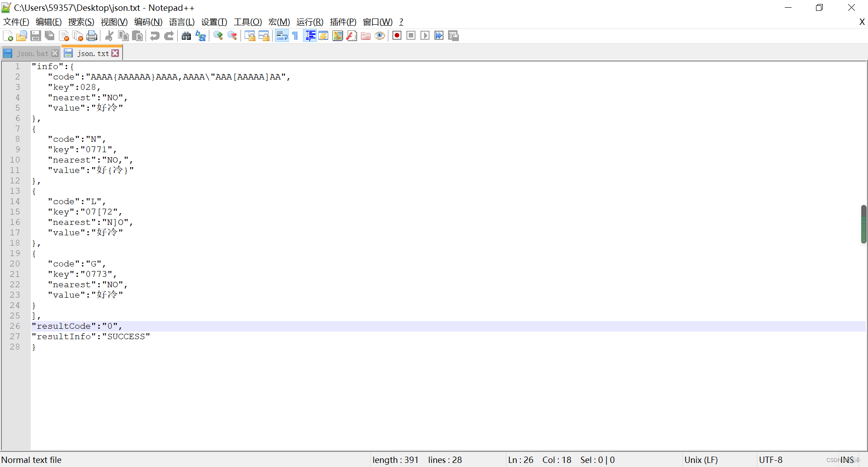
Task: Click the Zoom In magnifier icon
Action: point(218,36)
